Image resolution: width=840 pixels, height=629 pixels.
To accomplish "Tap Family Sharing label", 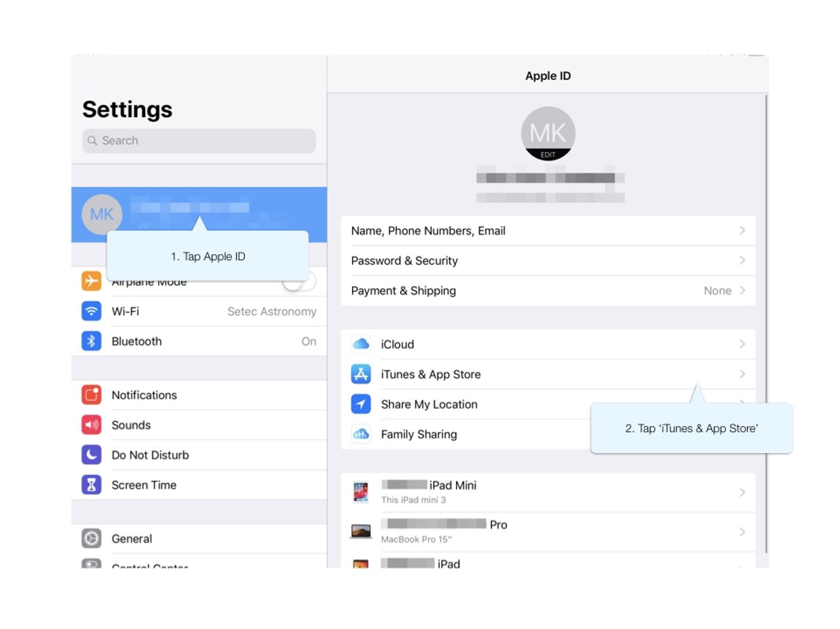I will (x=419, y=434).
